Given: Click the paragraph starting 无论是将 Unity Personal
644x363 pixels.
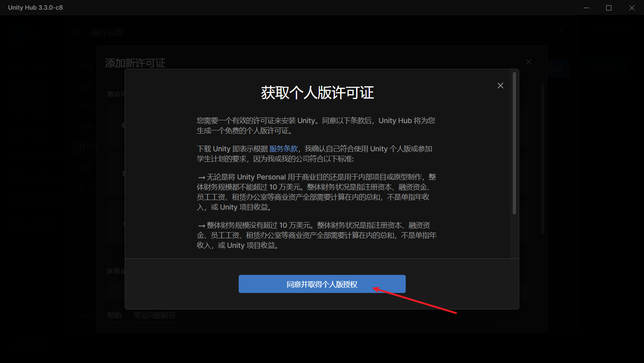Looking at the screenshot, I should [x=317, y=192].
